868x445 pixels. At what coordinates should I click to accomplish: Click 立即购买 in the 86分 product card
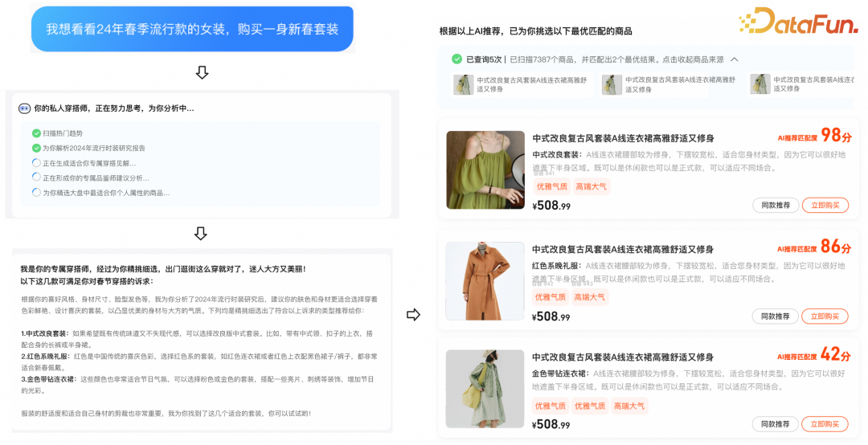825,316
